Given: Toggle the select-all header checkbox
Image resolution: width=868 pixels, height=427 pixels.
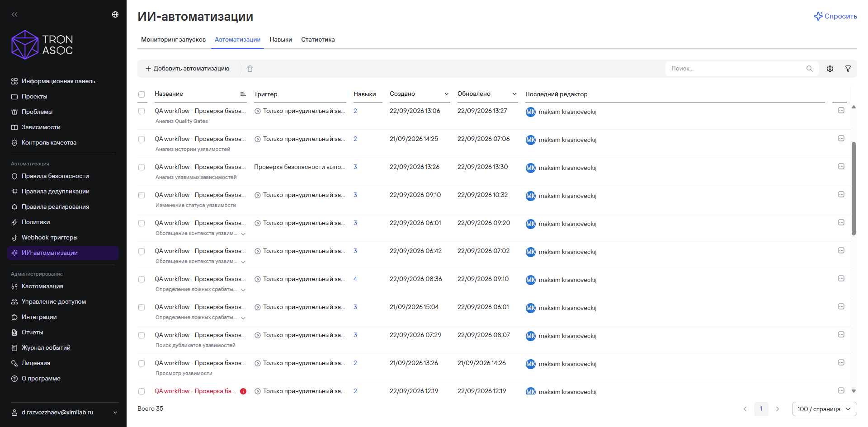Looking at the screenshot, I should [142, 94].
